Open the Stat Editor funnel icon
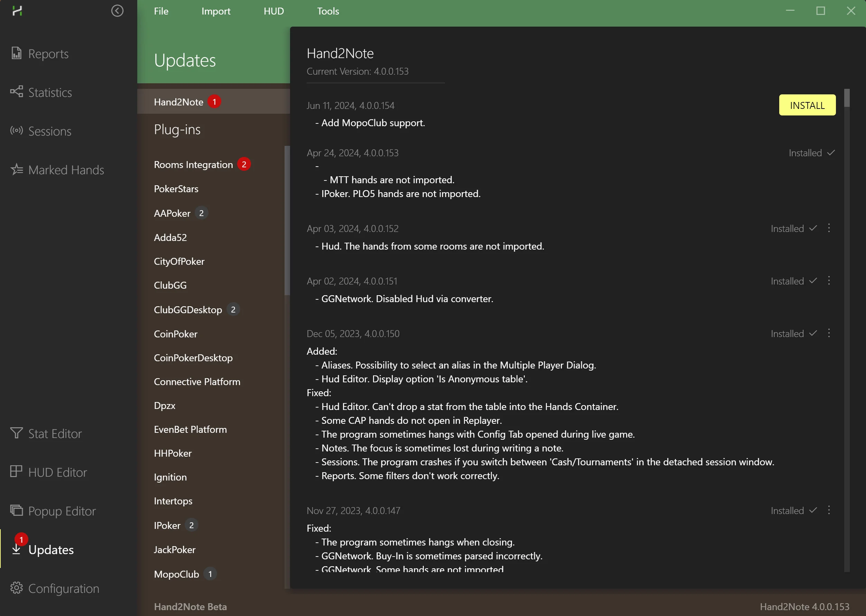This screenshot has height=616, width=866. point(16,433)
